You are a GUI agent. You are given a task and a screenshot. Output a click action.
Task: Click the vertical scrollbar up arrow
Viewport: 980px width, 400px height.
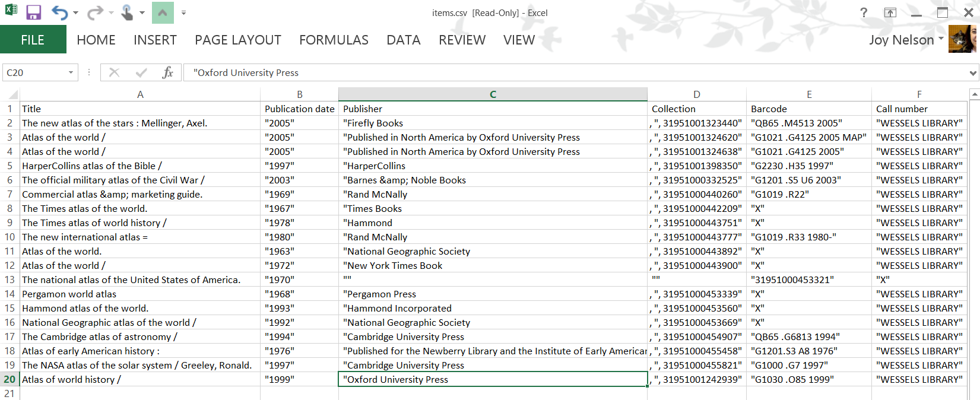tap(974, 94)
